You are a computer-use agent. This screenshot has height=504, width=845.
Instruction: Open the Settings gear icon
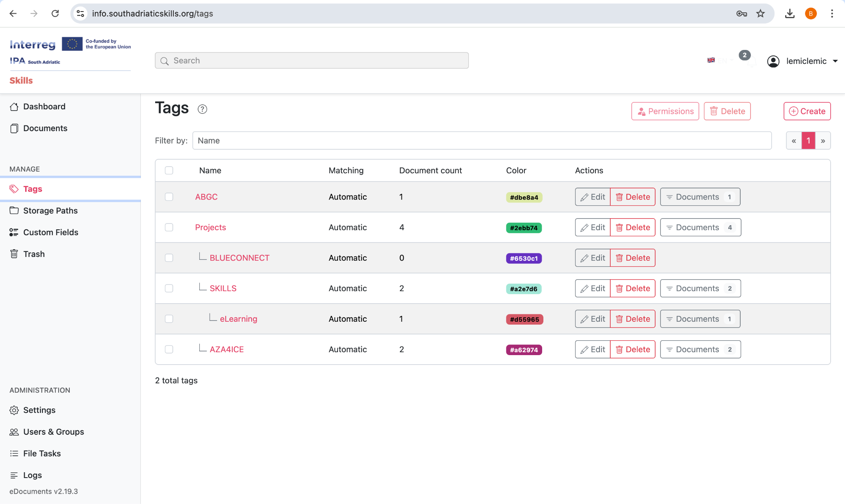pyautogui.click(x=14, y=410)
